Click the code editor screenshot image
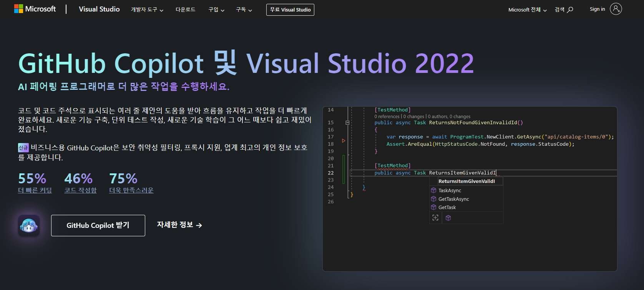The image size is (644, 290). tap(470, 189)
